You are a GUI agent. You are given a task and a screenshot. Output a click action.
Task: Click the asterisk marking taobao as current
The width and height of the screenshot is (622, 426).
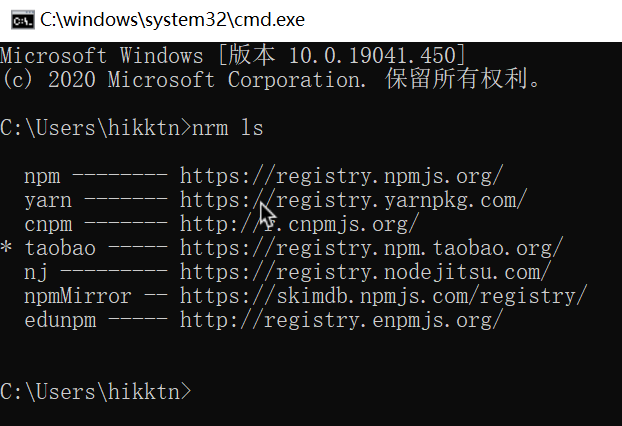click(x=6, y=247)
